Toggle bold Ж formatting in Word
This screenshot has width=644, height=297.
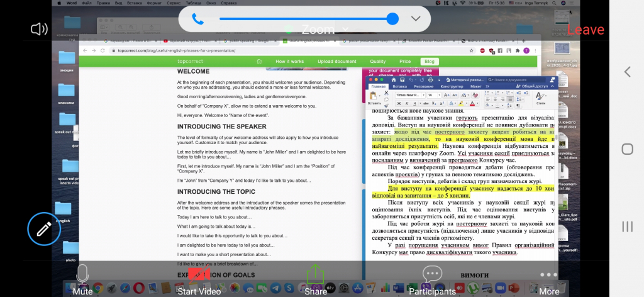click(399, 104)
